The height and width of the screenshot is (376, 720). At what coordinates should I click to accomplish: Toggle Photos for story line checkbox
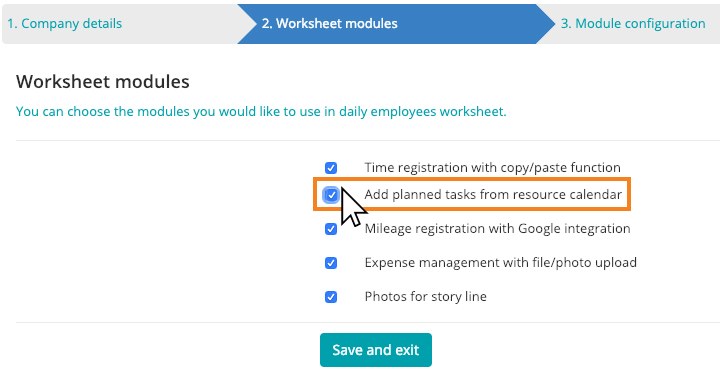coord(331,297)
